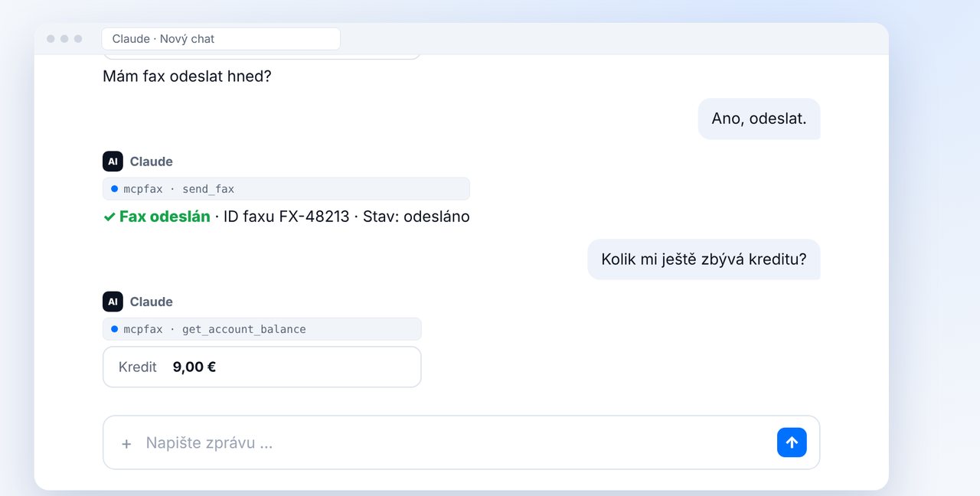This screenshot has width=980, height=496.
Task: Click the Claude name label above the balance response
Action: 151,302
